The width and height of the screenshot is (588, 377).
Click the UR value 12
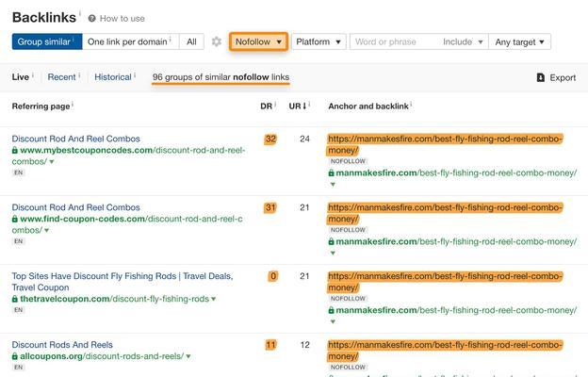point(305,345)
